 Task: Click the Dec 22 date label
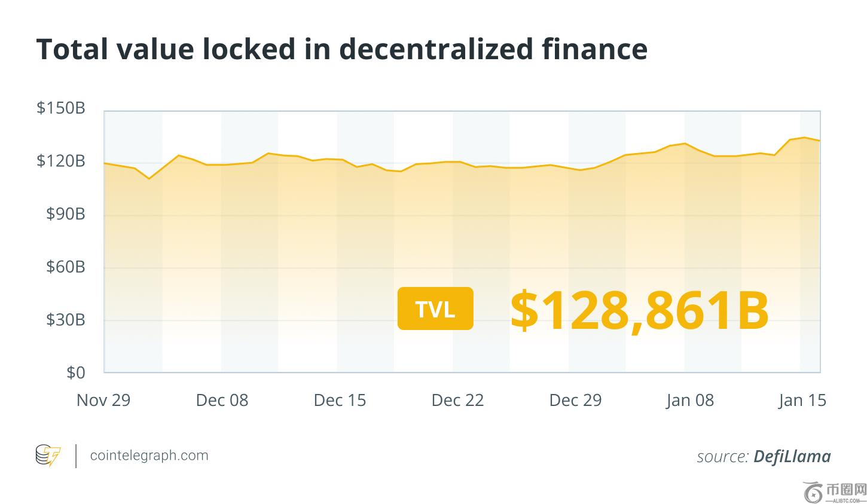(x=457, y=400)
